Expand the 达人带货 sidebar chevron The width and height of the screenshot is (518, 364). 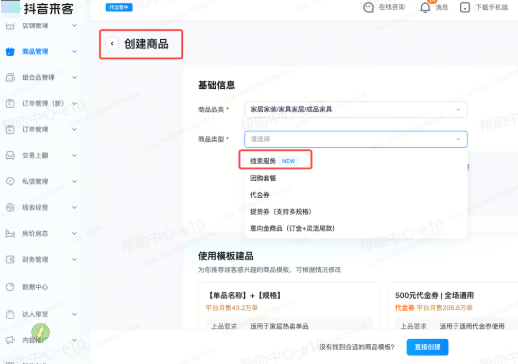[x=74, y=314]
